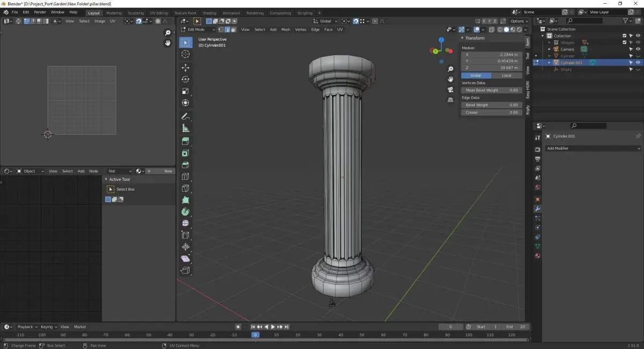Expand the Cylinder.001 tree item

[x=549, y=62]
